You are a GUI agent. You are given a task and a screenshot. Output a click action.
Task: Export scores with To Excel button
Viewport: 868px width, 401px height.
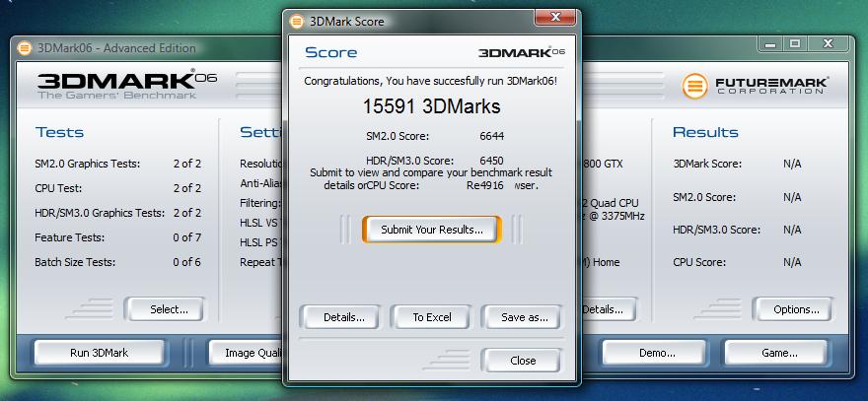pos(432,317)
